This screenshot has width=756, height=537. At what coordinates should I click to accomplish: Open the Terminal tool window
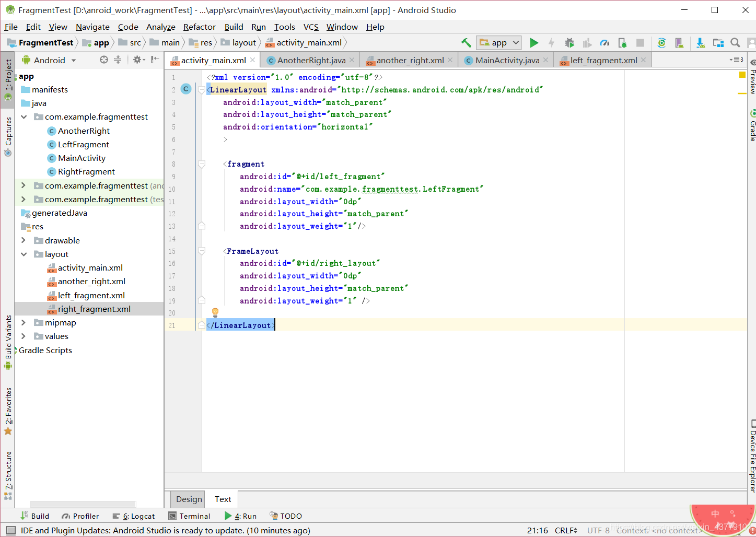tap(189, 516)
